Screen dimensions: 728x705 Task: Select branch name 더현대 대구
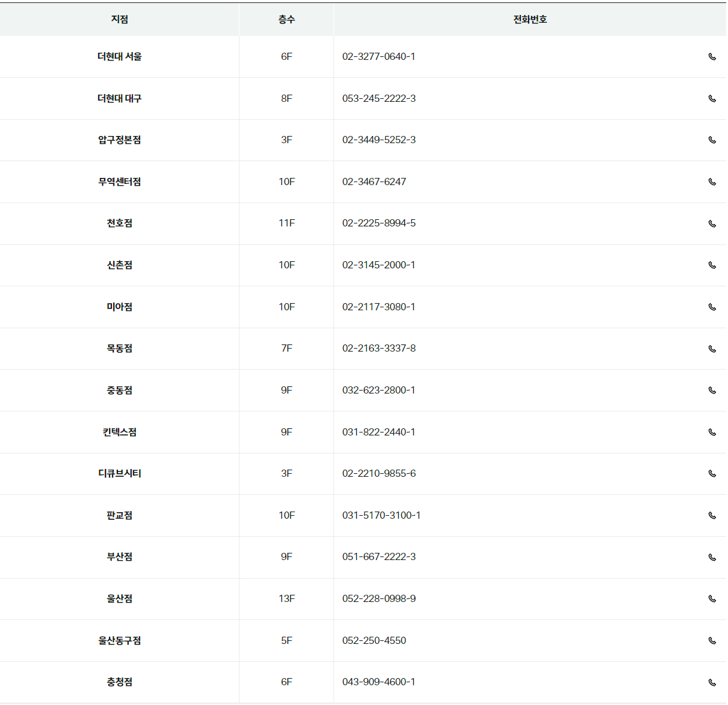tap(120, 98)
